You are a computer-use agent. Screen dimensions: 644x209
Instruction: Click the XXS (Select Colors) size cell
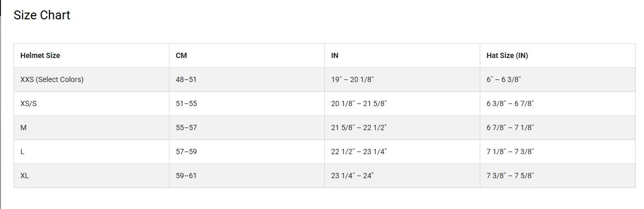(52, 79)
